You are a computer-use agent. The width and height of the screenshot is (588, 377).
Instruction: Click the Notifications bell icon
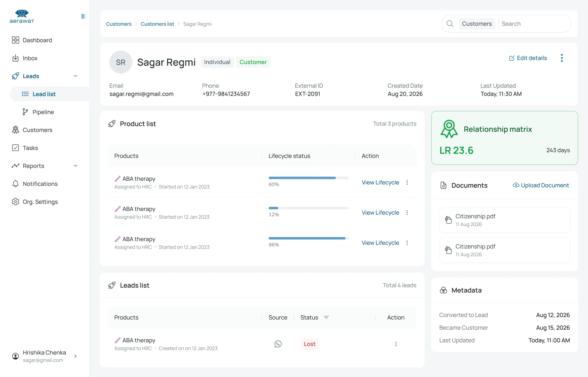click(16, 184)
